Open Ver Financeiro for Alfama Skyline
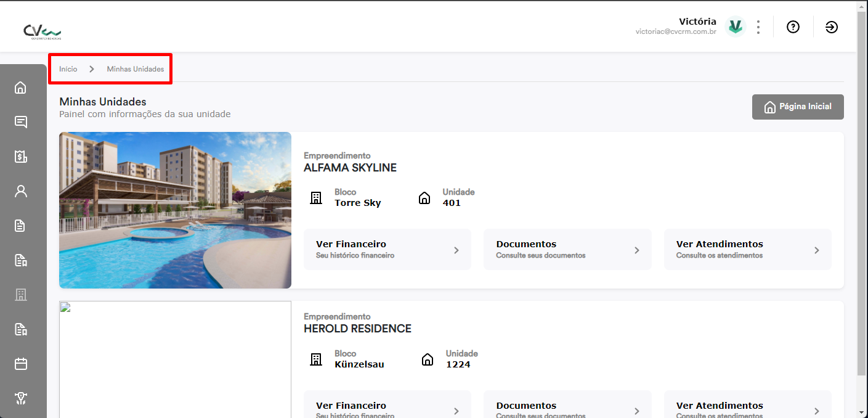Screen dimensions: 868x418 point(387,250)
